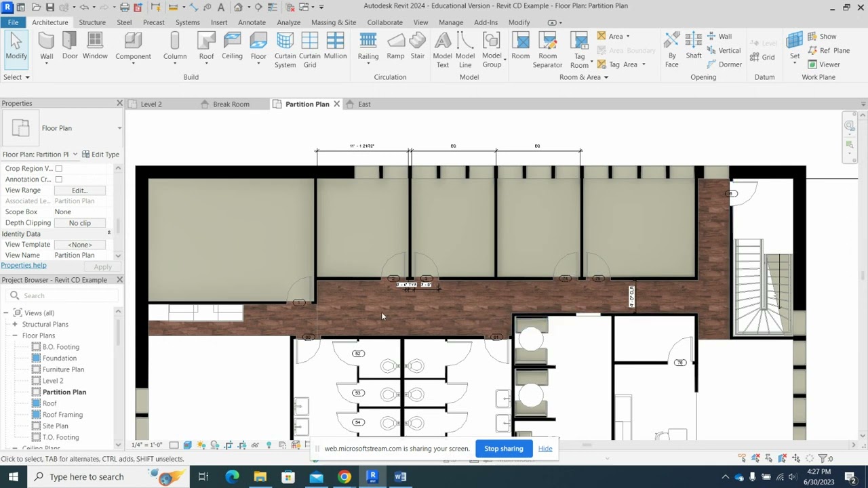Screen dimensions: 868x488
Task: Open the work plane Viewer
Action: pyautogui.click(x=823, y=64)
